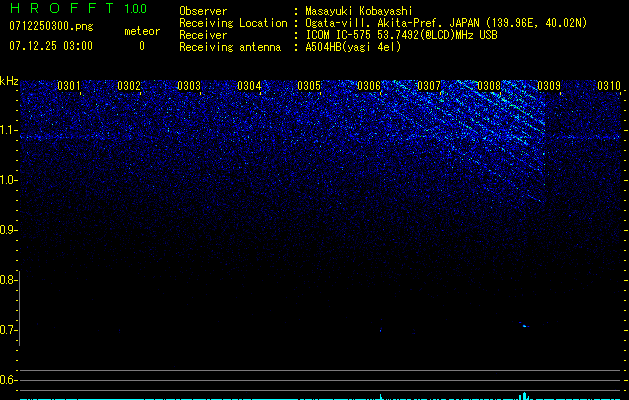Click the 0.6 kHz axis label
The width and height of the screenshot is (629, 400).
[8, 380]
